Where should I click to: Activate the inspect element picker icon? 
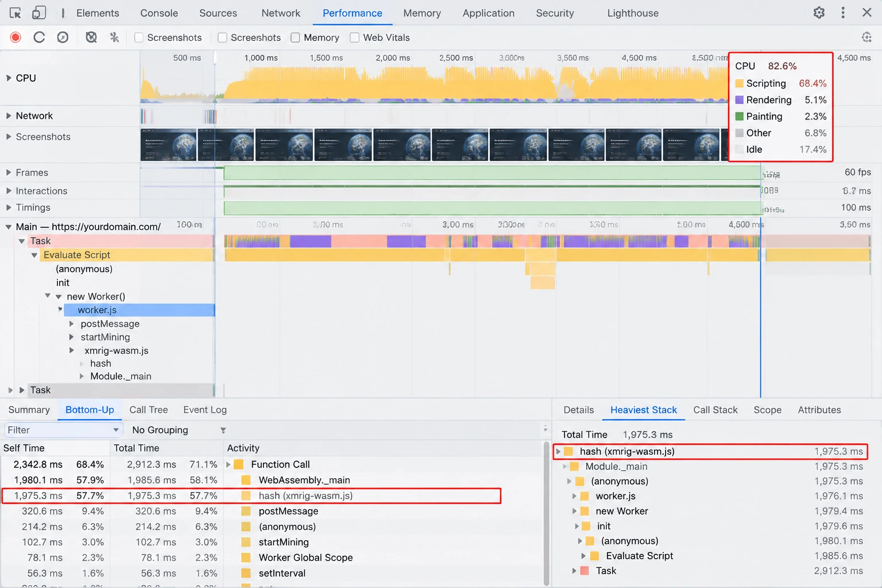click(16, 13)
